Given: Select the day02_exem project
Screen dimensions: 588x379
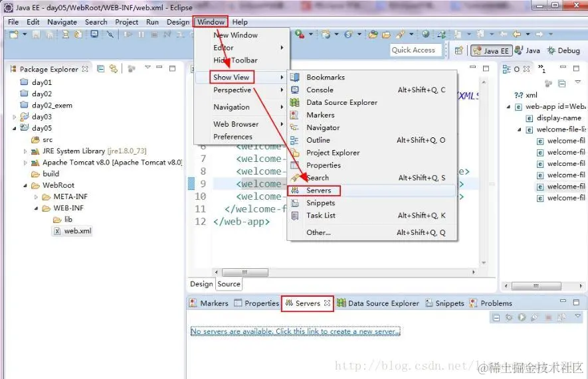Looking at the screenshot, I should [x=46, y=106].
